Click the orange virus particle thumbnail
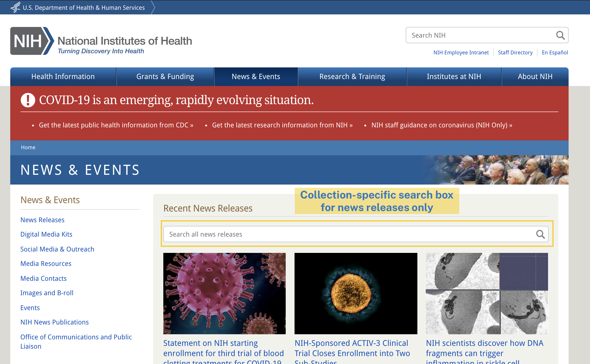This screenshot has height=364, width=590. (x=356, y=294)
